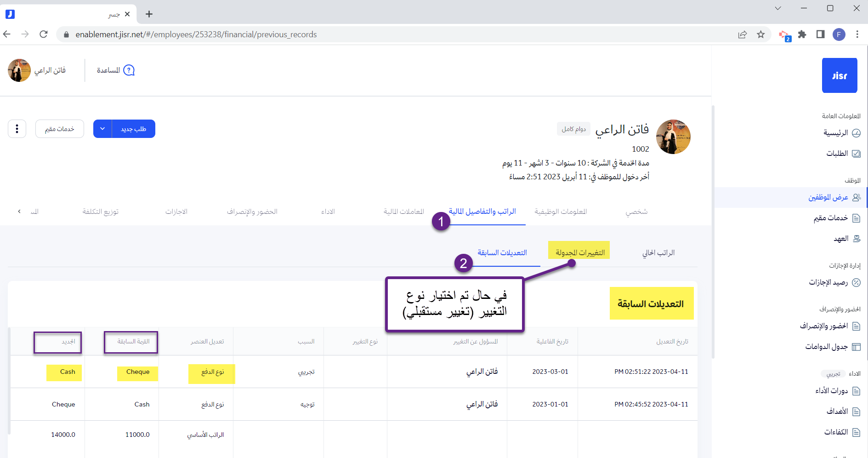Expand the tab search chevron in title bar

[x=778, y=8]
